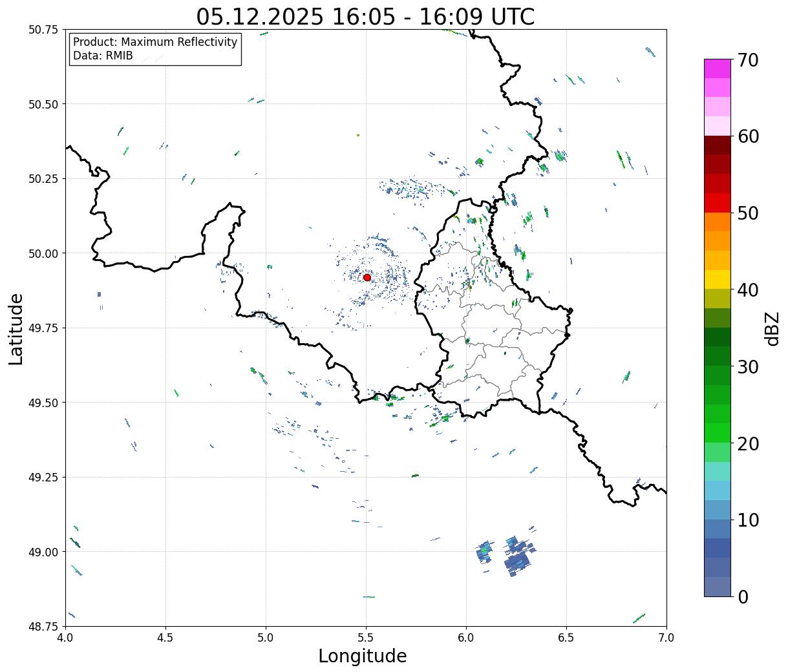Click latitude tick label 50.25
The height and width of the screenshot is (672, 788).
click(43, 179)
